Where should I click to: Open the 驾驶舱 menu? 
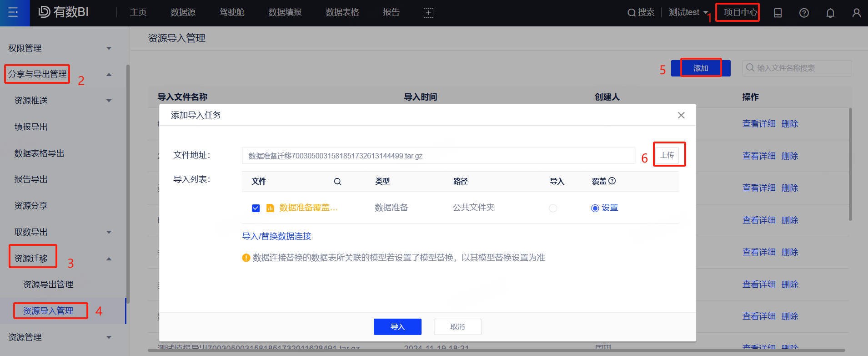(x=232, y=13)
